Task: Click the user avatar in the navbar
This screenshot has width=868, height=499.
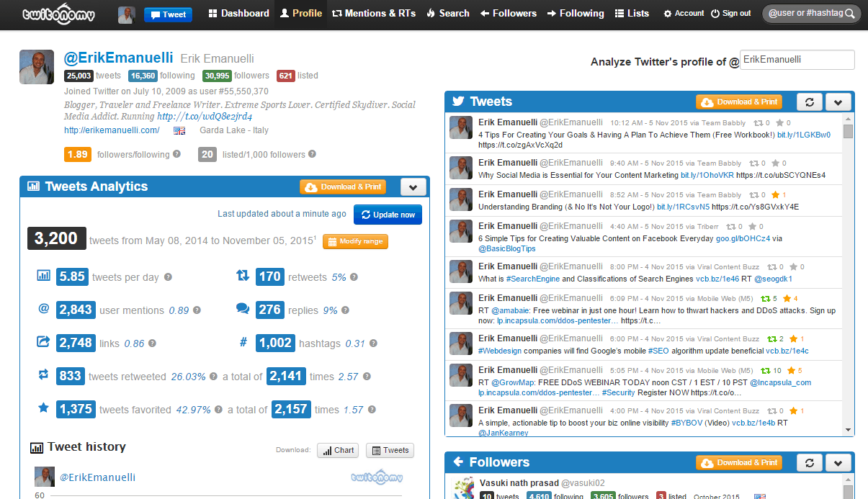Action: pyautogui.click(x=126, y=14)
